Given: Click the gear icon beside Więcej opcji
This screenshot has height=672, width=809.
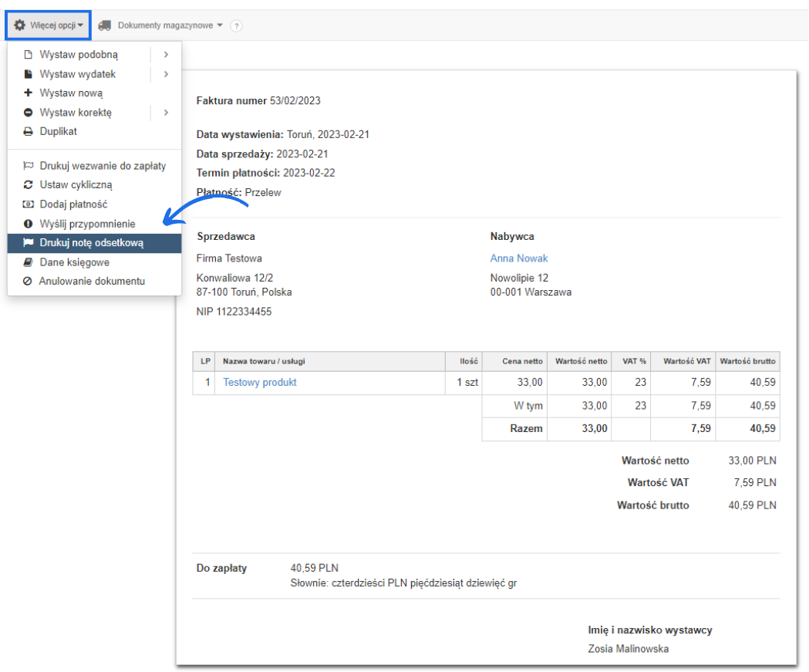Looking at the screenshot, I should [x=20, y=25].
